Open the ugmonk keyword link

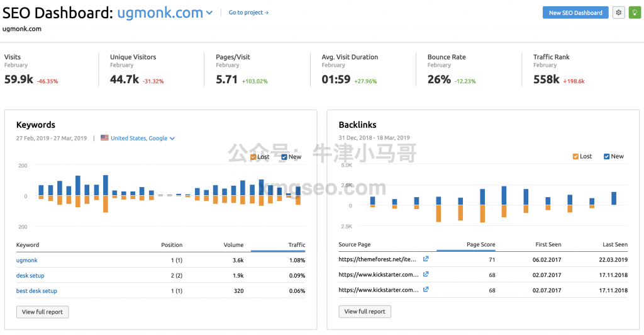point(26,260)
